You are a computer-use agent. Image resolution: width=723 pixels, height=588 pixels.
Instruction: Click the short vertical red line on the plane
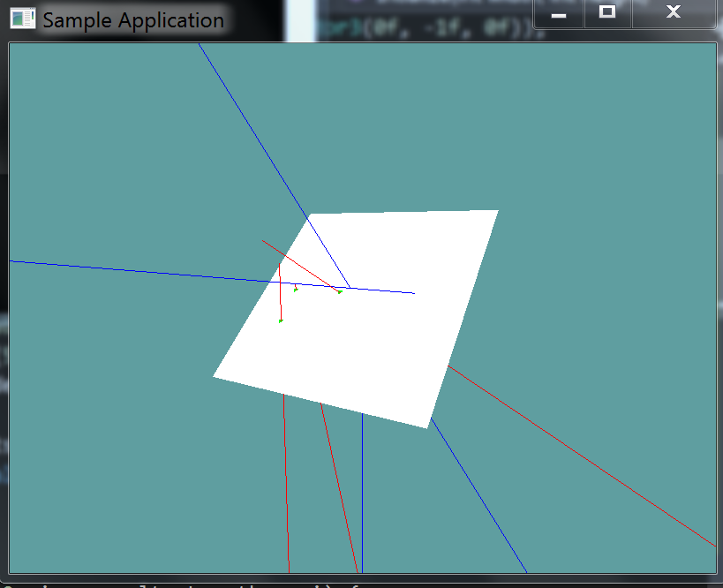point(280,291)
